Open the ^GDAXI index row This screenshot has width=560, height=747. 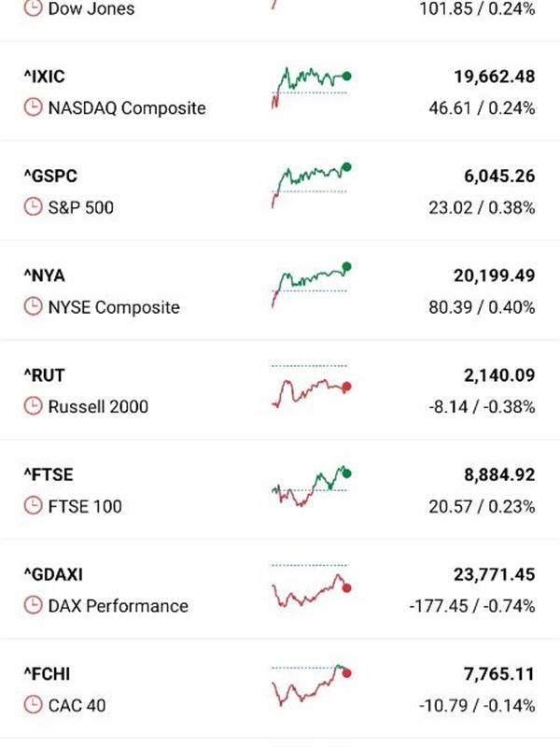click(280, 589)
